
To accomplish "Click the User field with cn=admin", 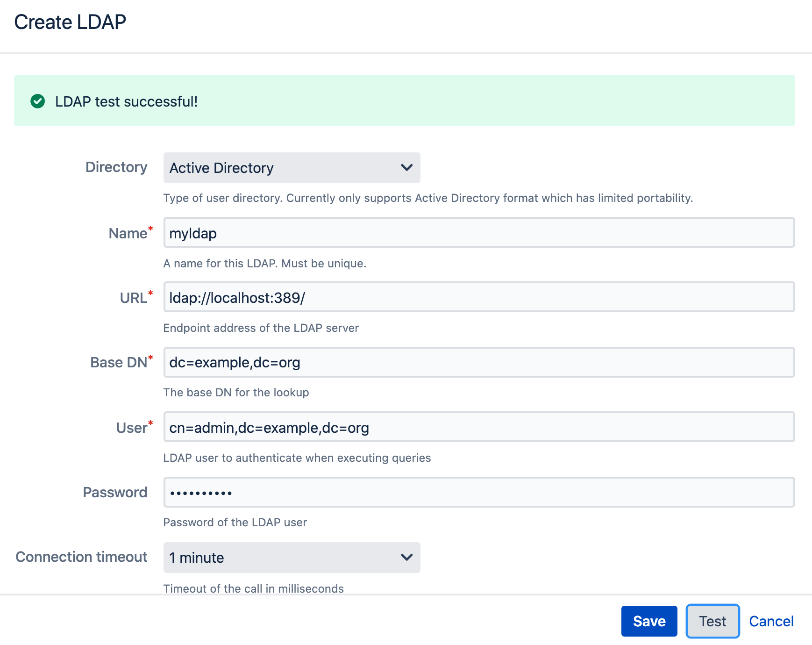I will (x=479, y=427).
